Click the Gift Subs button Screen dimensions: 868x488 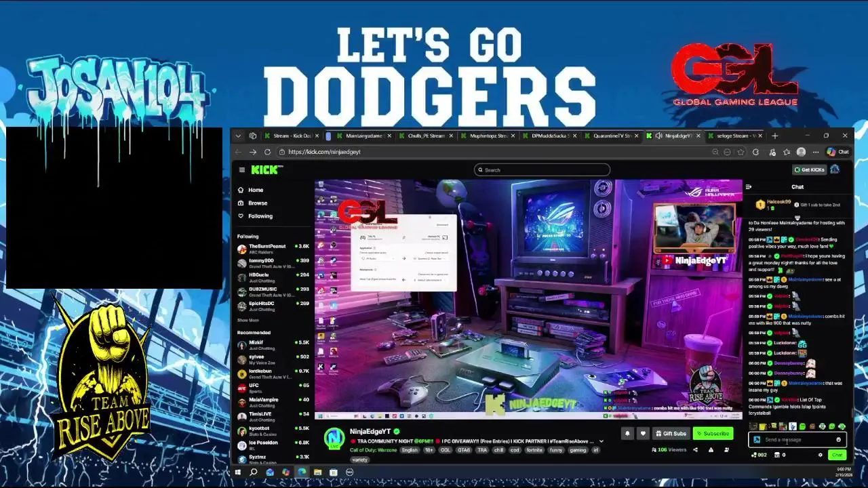point(670,434)
